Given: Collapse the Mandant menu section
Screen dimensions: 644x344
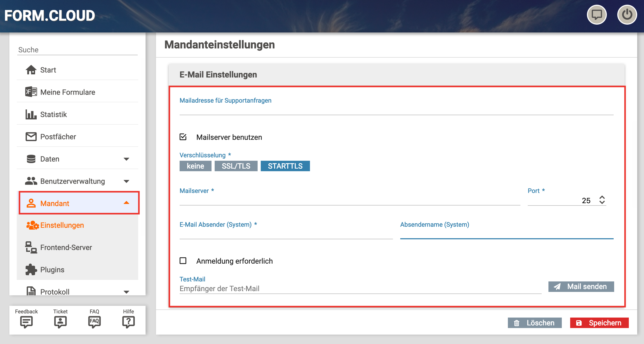Looking at the screenshot, I should pos(126,203).
